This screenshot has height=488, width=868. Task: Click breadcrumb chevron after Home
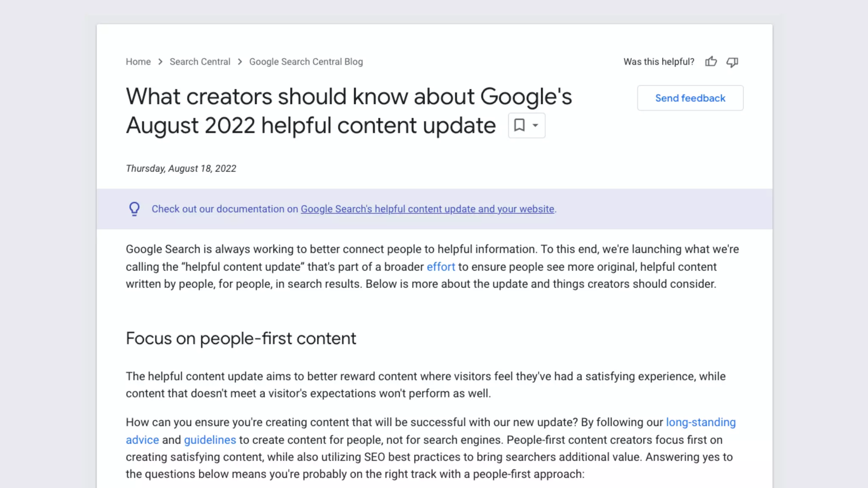coord(160,62)
